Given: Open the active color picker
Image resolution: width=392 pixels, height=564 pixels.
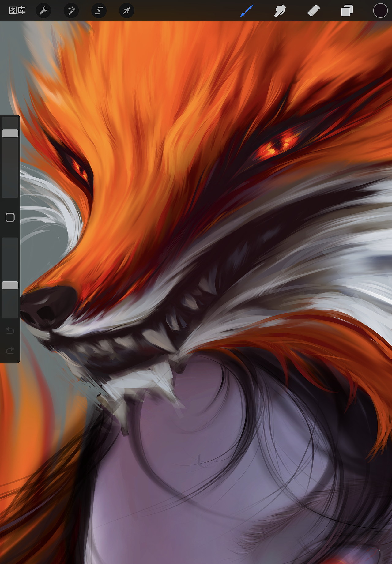Looking at the screenshot, I should click(380, 11).
